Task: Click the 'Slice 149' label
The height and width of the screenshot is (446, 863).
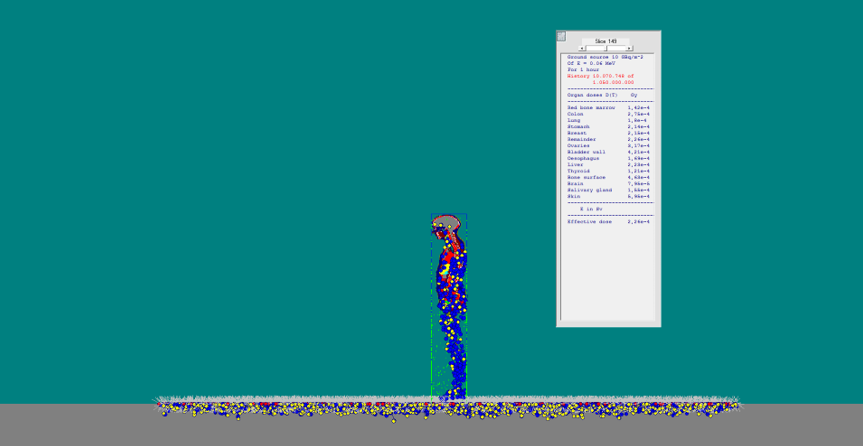Action: point(606,41)
